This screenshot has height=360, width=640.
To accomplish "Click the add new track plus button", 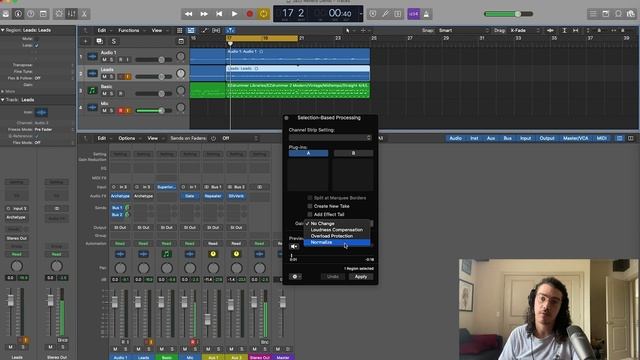I will (86, 41).
